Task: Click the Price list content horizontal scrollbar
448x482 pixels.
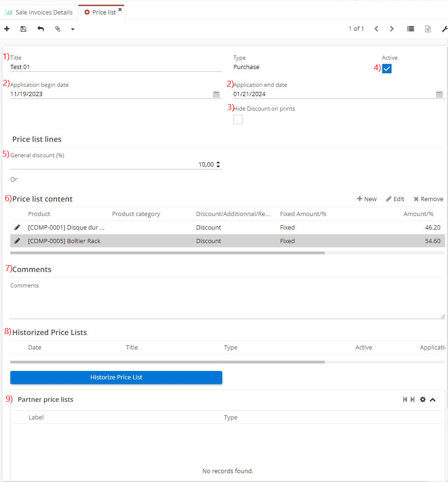Action: (x=167, y=253)
